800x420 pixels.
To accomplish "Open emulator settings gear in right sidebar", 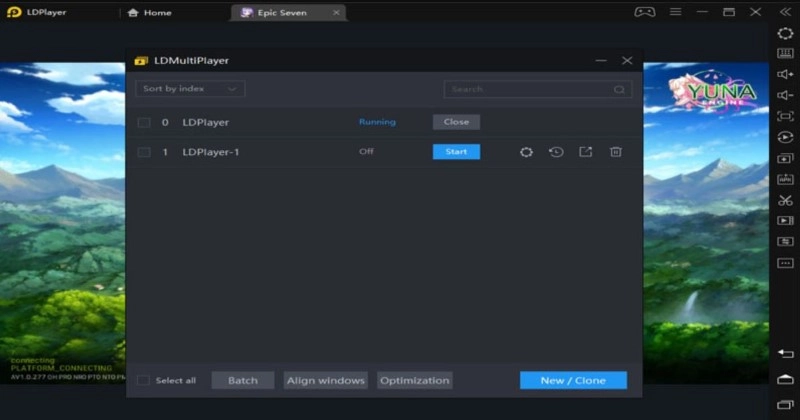I will click(x=785, y=33).
